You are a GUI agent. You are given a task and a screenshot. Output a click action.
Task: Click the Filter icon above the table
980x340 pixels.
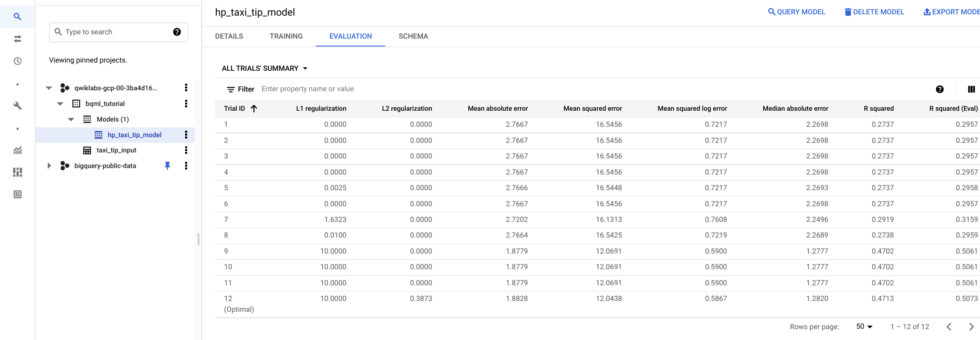231,89
